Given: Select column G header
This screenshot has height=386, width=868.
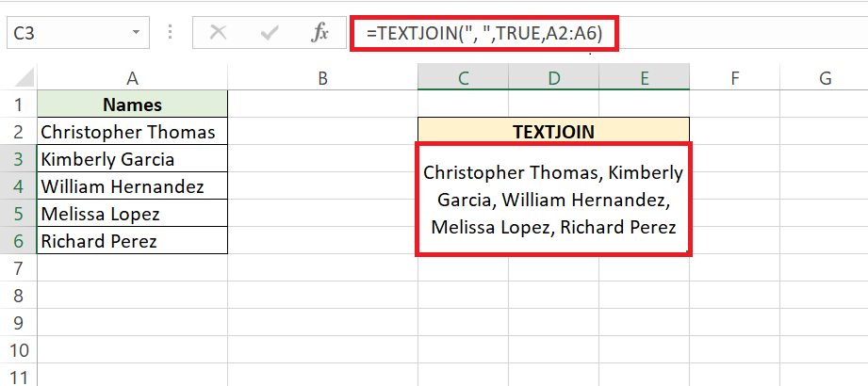Looking at the screenshot, I should [x=825, y=79].
